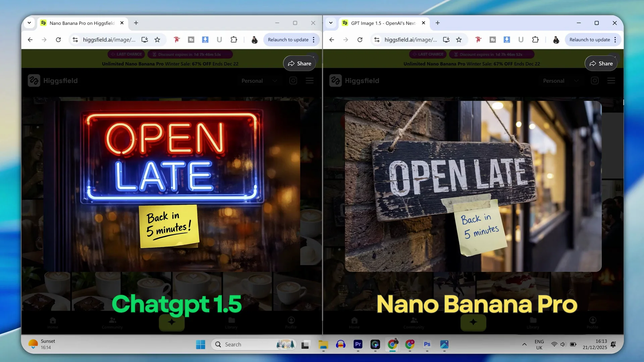The image size is (644, 362).
Task: Click the Discount expires countdown banner
Action: point(190,54)
